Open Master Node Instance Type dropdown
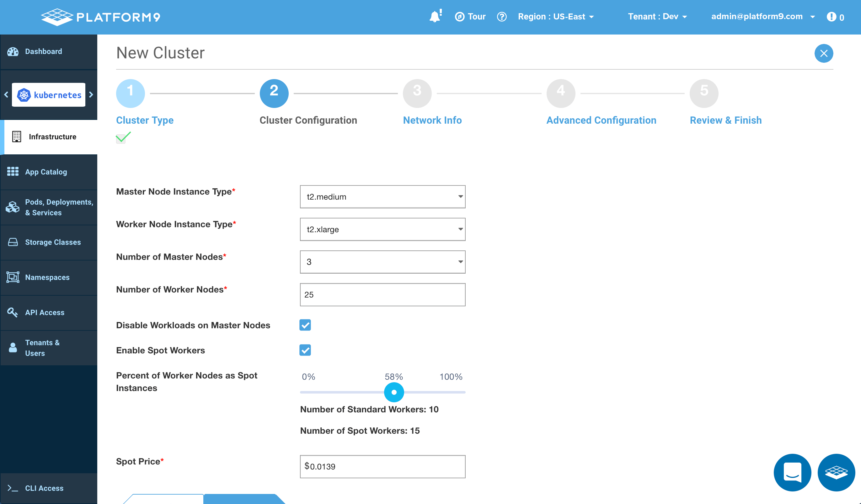Screen dimensions: 861x504 pos(383,197)
